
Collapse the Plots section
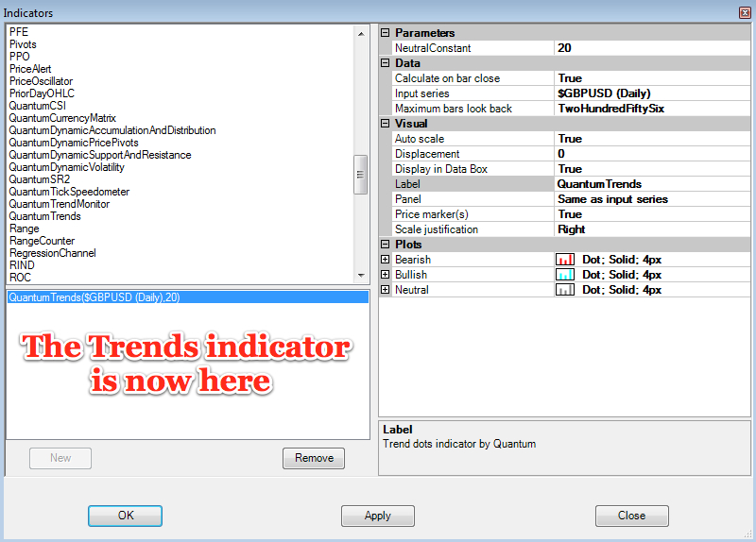pos(385,245)
